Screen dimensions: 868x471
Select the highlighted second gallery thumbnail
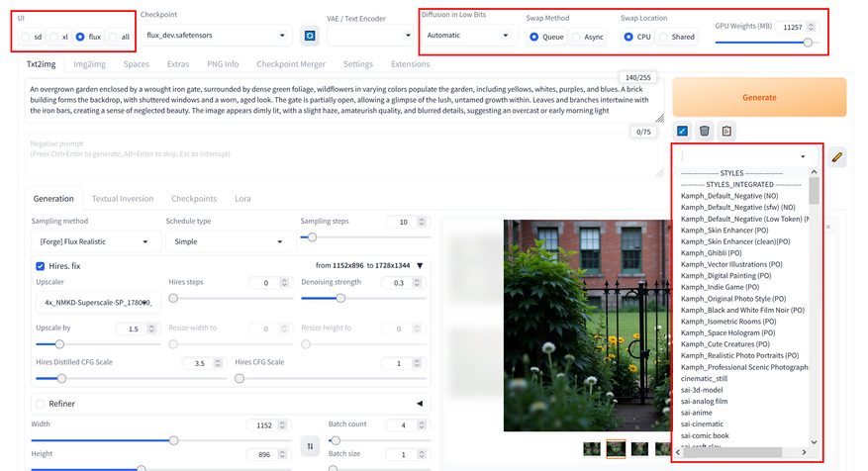click(x=616, y=449)
